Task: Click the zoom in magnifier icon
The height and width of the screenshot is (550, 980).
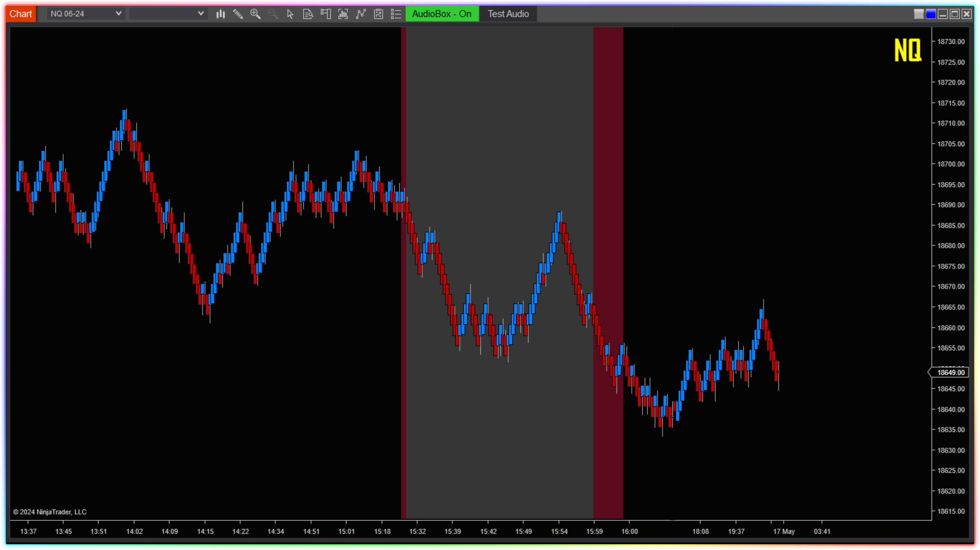Action: click(255, 14)
